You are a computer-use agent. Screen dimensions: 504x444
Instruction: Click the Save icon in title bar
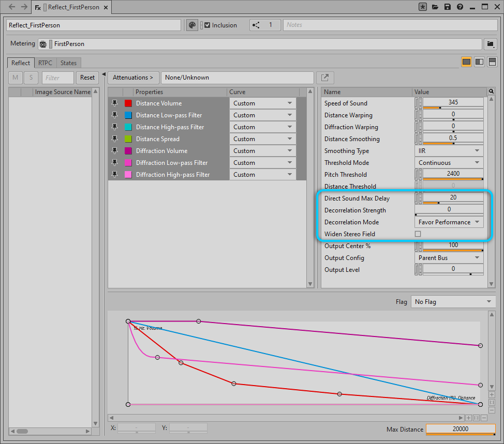448,7
